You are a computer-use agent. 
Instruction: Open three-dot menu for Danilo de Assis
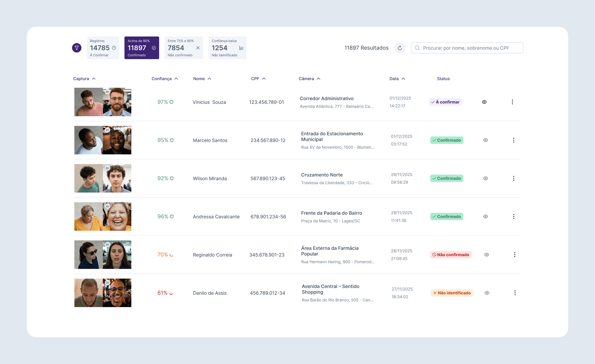click(x=515, y=293)
